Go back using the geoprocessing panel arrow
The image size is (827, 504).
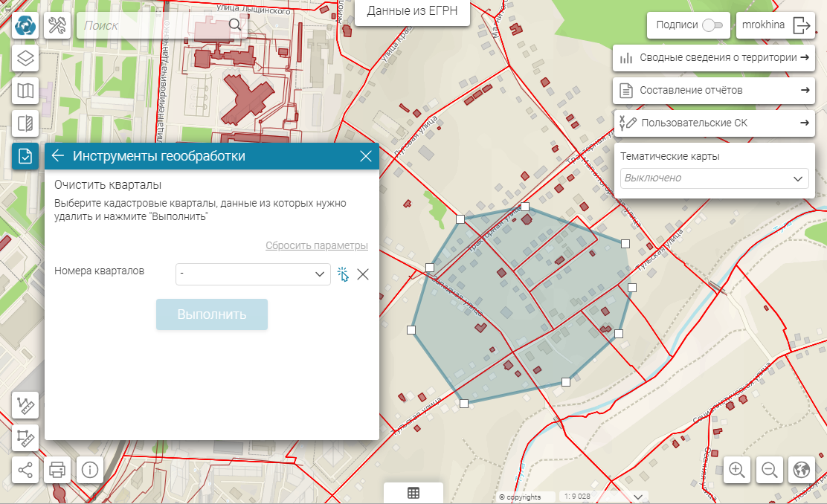58,156
